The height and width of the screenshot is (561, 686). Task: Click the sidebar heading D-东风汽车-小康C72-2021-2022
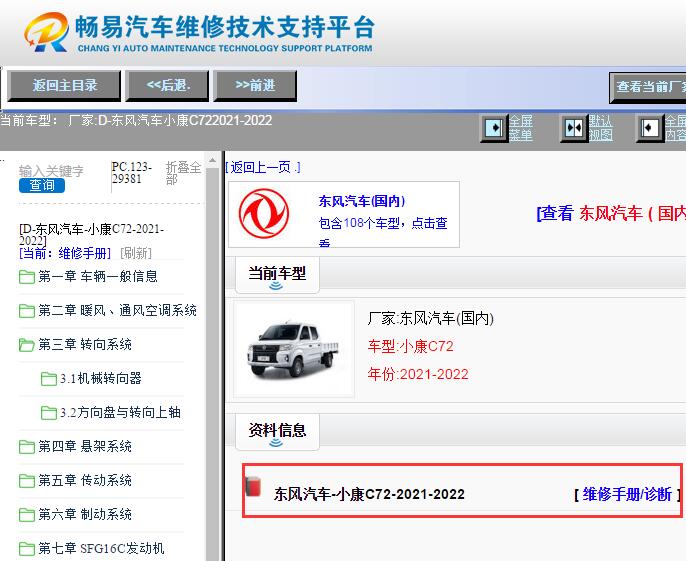click(x=91, y=235)
